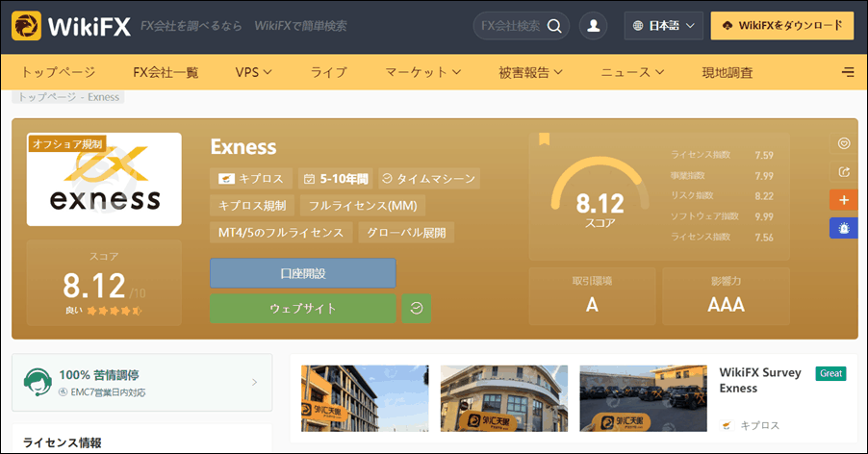Click the FX会社検索 search field

[x=510, y=27]
